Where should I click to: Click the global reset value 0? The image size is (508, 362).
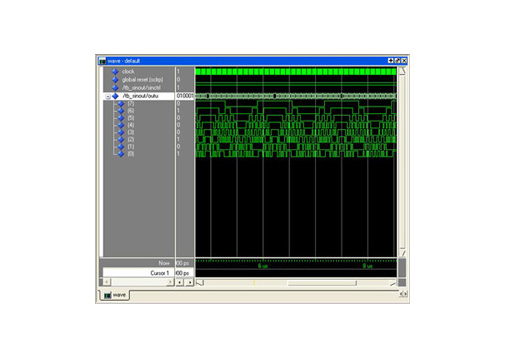click(178, 80)
